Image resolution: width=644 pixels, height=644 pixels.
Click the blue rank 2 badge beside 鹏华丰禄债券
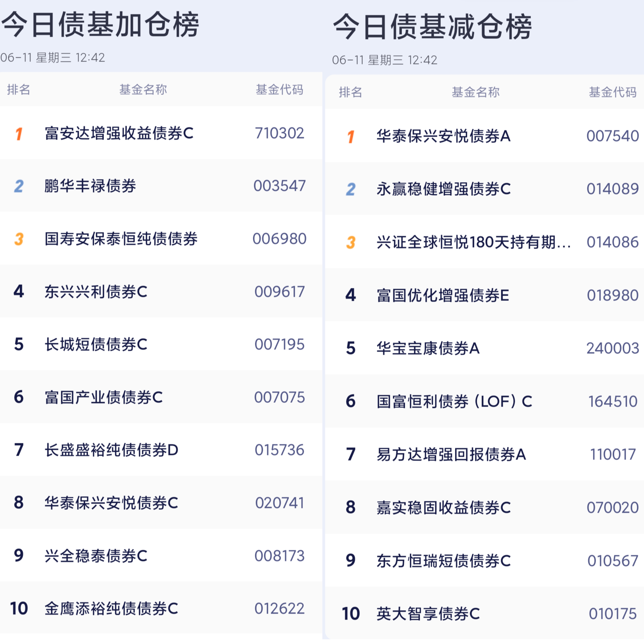point(19,186)
